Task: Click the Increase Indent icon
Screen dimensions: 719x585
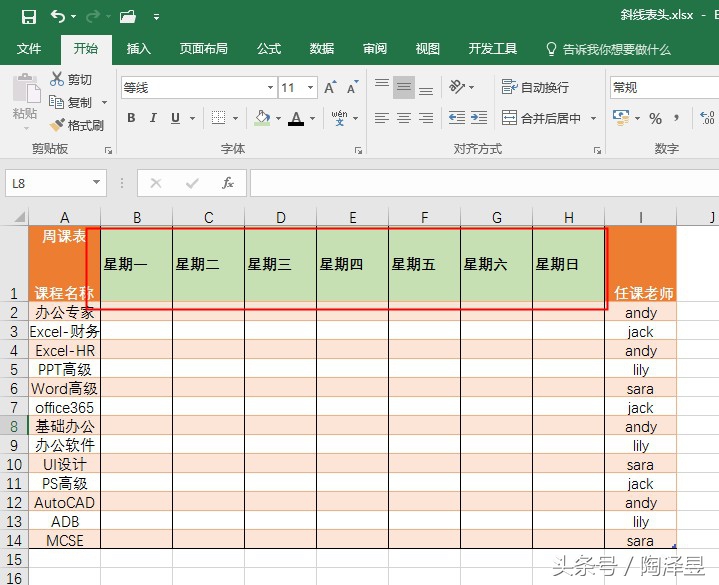Action: coord(479,118)
